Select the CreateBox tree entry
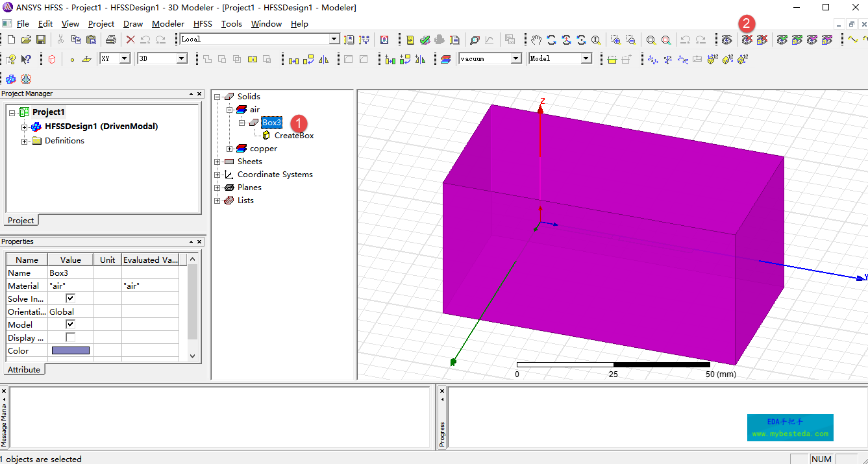Screen dimensions: 868x464 click(293, 136)
